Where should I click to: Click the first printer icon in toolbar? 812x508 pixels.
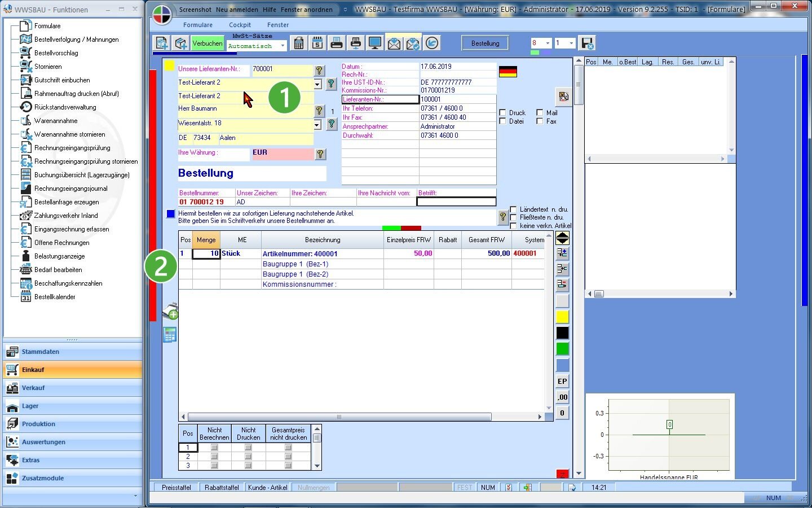(337, 43)
